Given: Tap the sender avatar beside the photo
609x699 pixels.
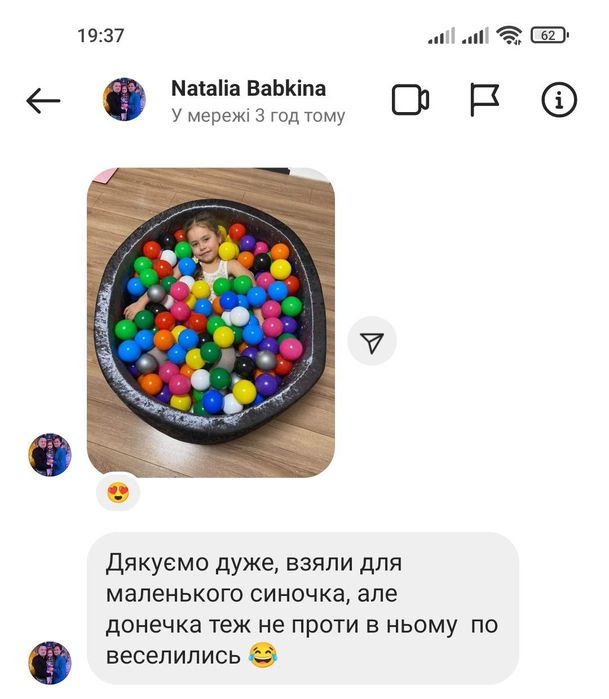Looking at the screenshot, I should click(x=50, y=455).
